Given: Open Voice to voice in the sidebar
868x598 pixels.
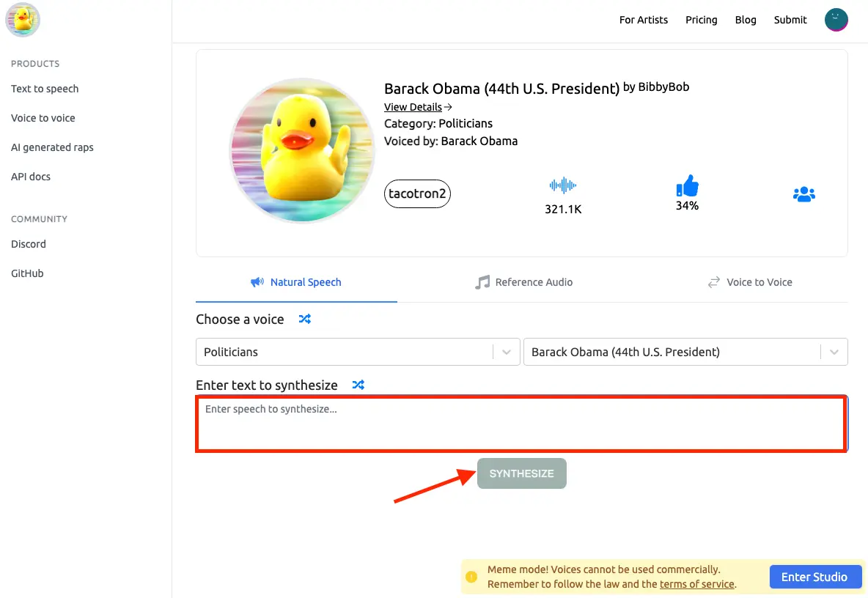Looking at the screenshot, I should coord(43,118).
